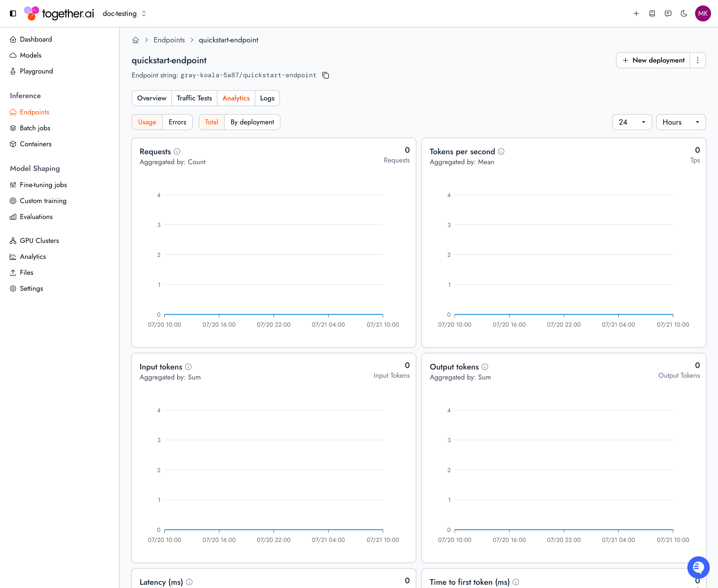Viewport: 718px width, 588px height.
Task: Click the Models cloud icon
Action: click(13, 55)
